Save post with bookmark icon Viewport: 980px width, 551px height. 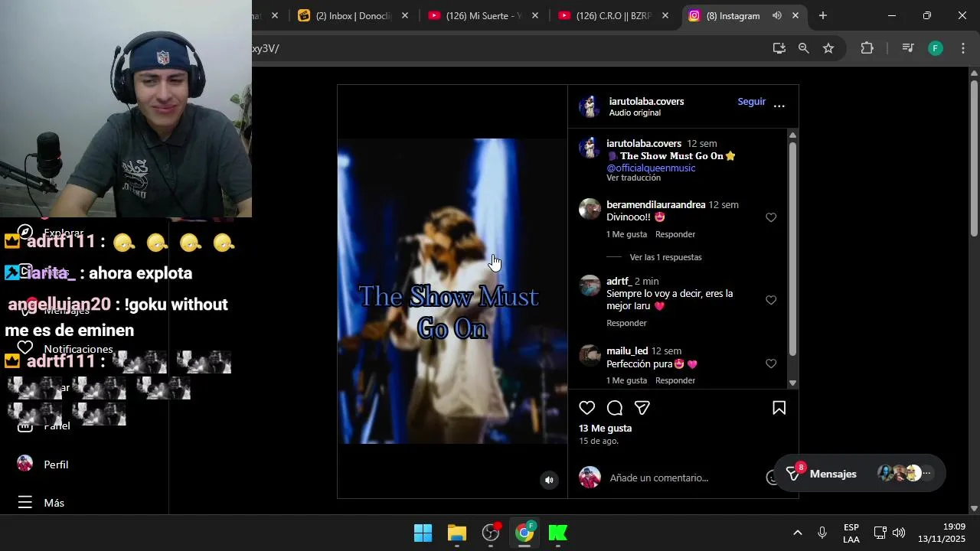click(x=779, y=408)
